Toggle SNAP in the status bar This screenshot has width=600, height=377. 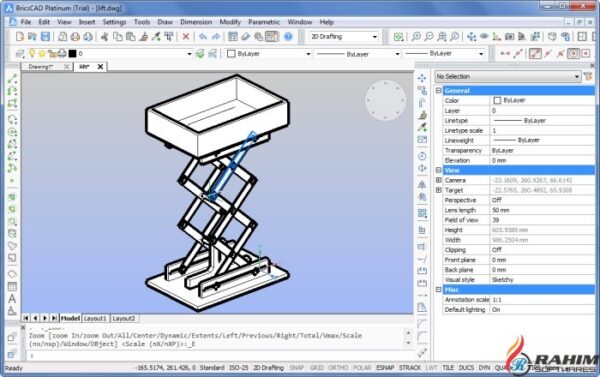coord(297,368)
